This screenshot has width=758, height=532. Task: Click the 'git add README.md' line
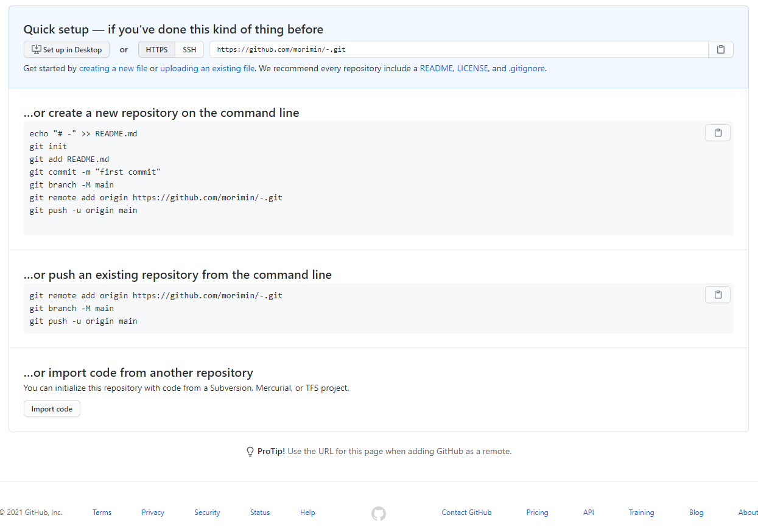pos(69,159)
